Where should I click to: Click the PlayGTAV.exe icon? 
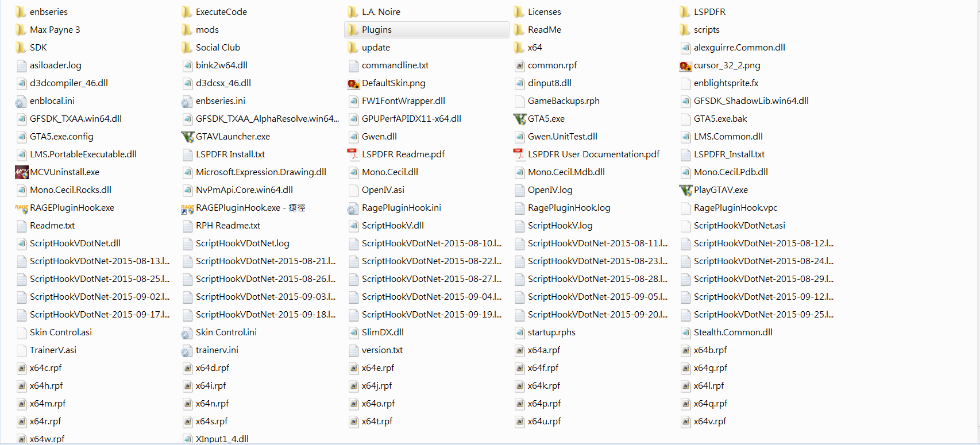tap(685, 190)
